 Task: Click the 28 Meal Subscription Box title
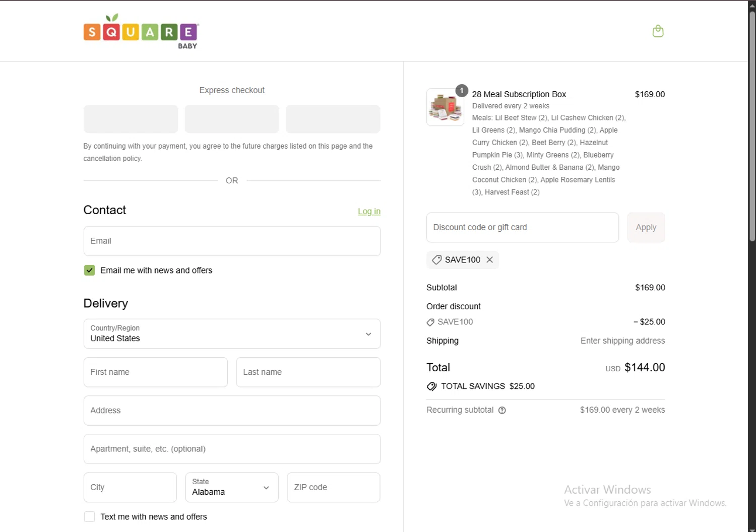point(519,94)
